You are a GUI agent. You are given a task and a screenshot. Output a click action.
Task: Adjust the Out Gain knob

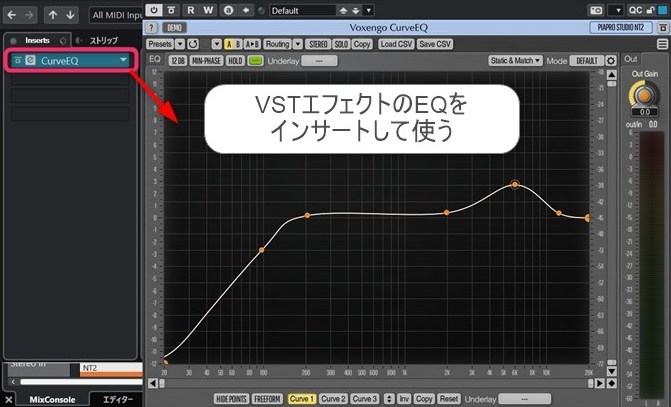(644, 95)
